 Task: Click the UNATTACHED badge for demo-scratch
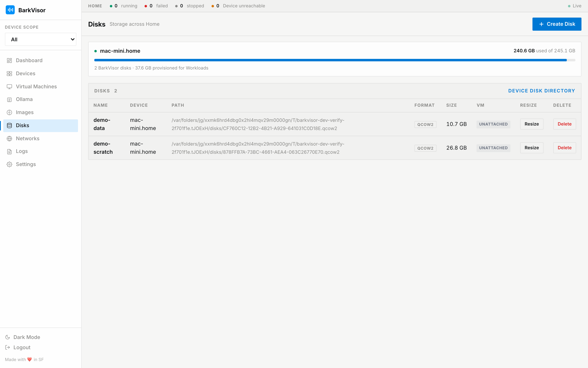point(493,148)
